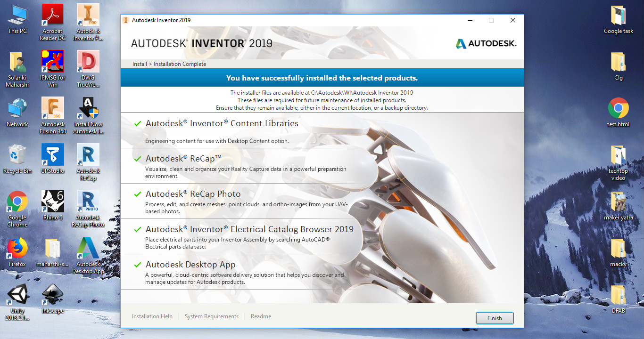
Task: Select the Autodesk ReCap Photo product row
Action: pyautogui.click(x=322, y=201)
